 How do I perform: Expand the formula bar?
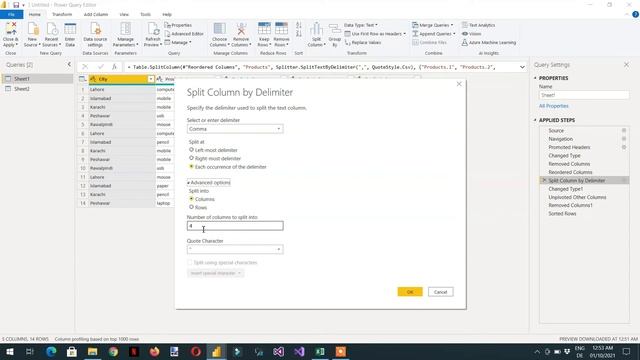coord(522,67)
